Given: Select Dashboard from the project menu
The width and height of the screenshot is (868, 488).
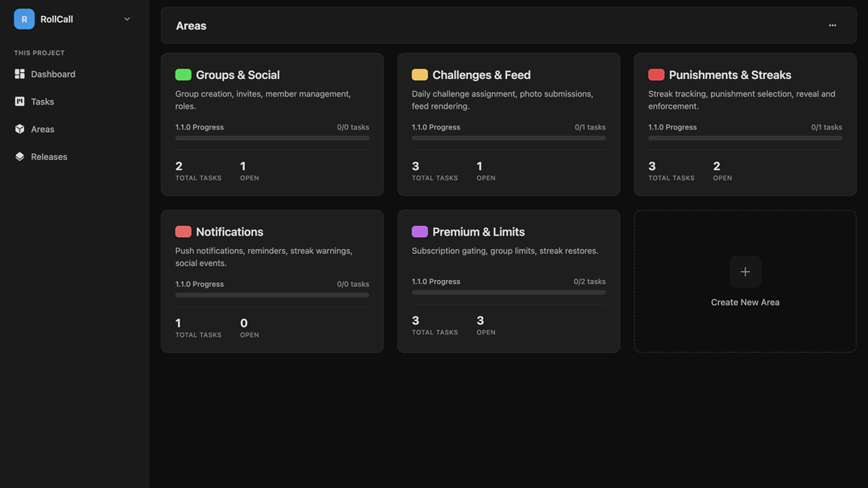Looking at the screenshot, I should tap(53, 72).
